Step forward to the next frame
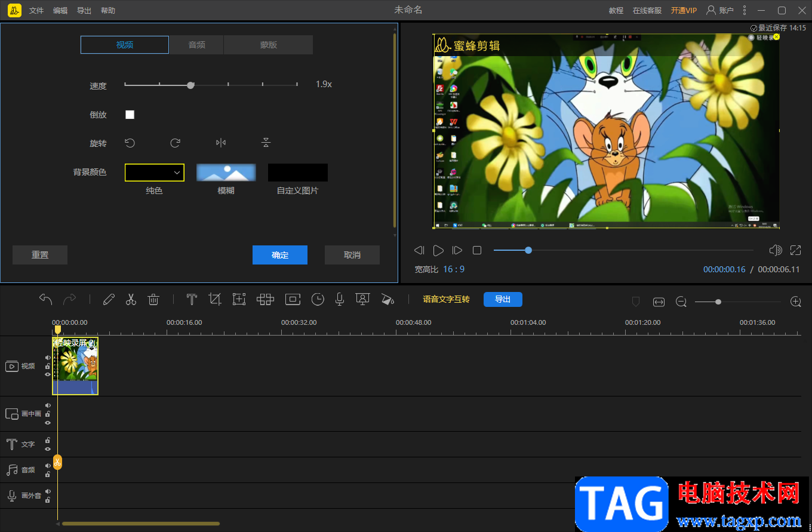The width and height of the screenshot is (812, 532). [x=457, y=250]
